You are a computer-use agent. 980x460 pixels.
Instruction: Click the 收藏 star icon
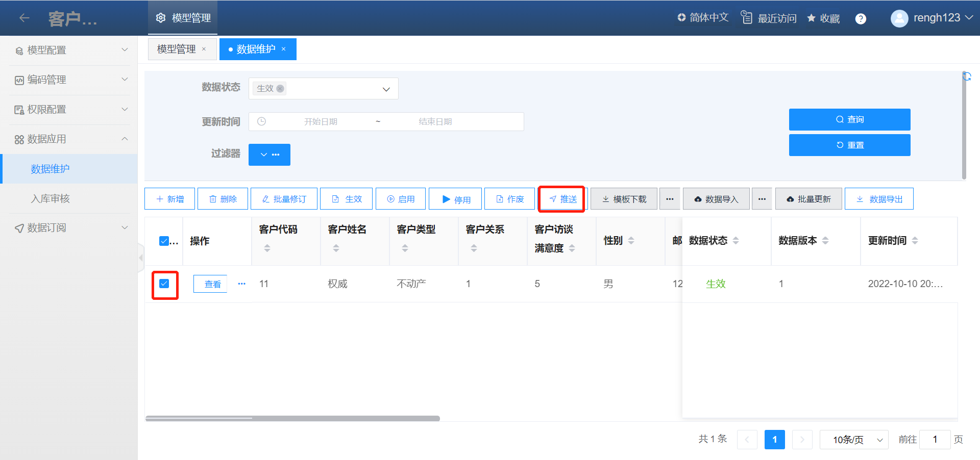[811, 18]
